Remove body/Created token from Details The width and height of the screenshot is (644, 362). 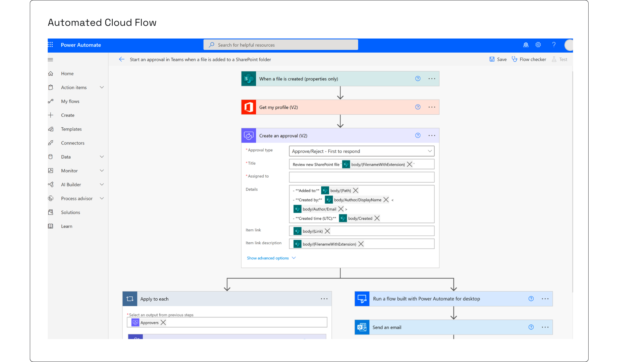tap(377, 218)
